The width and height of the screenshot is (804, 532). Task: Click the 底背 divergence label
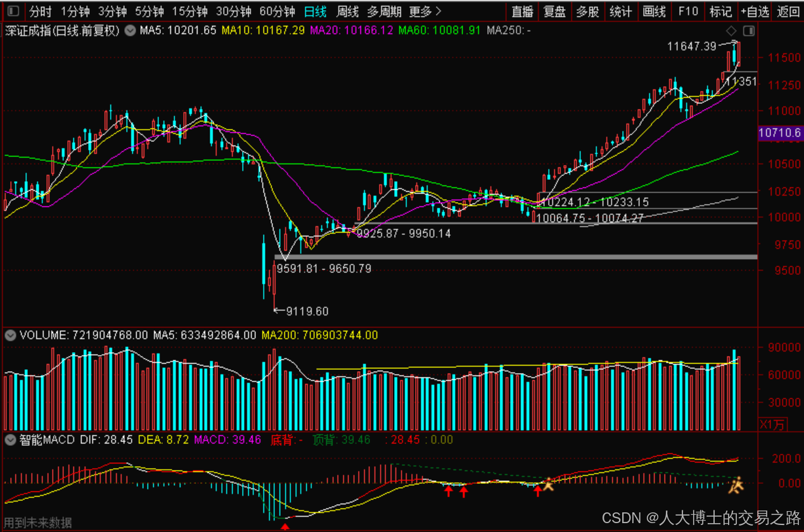click(286, 440)
